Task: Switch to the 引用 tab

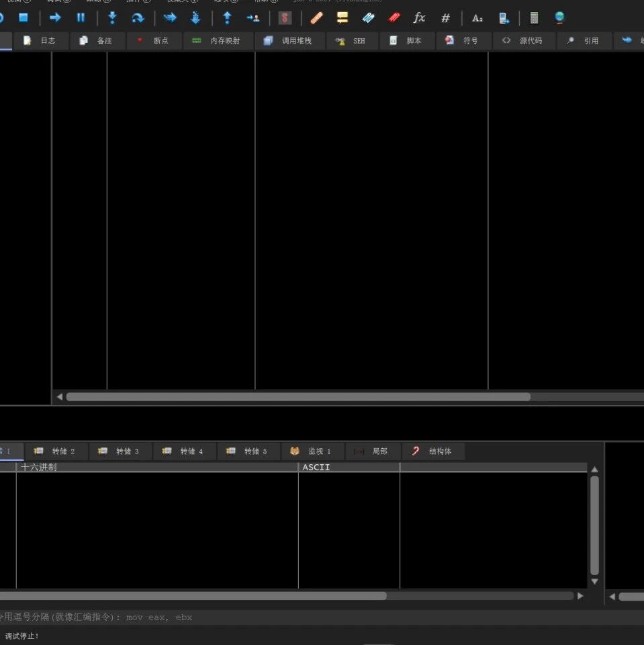Action: tap(584, 41)
